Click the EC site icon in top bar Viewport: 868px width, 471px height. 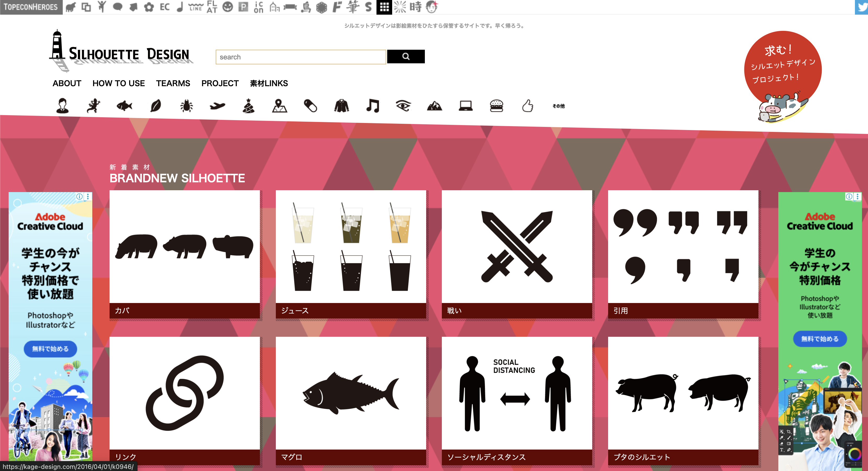[x=164, y=7]
